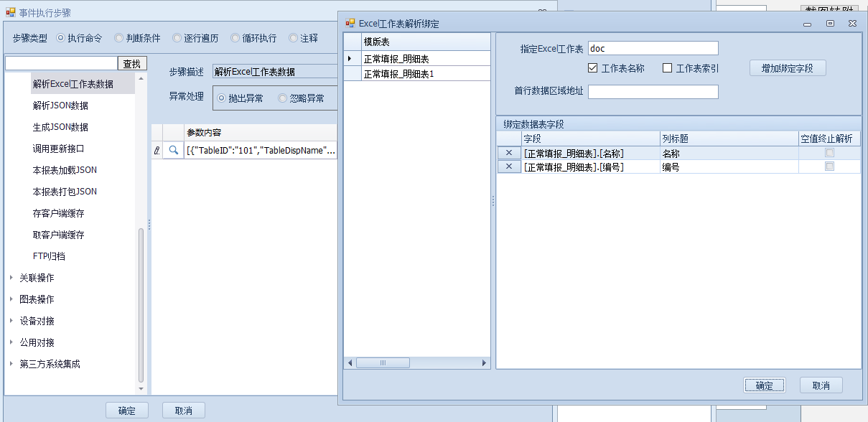Click the 事件执行步骤 window title icon
Screen dimensions: 868x422
11,12
